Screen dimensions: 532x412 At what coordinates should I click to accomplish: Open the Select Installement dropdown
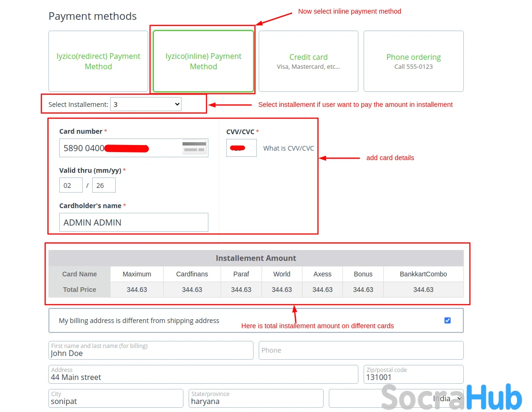[146, 104]
